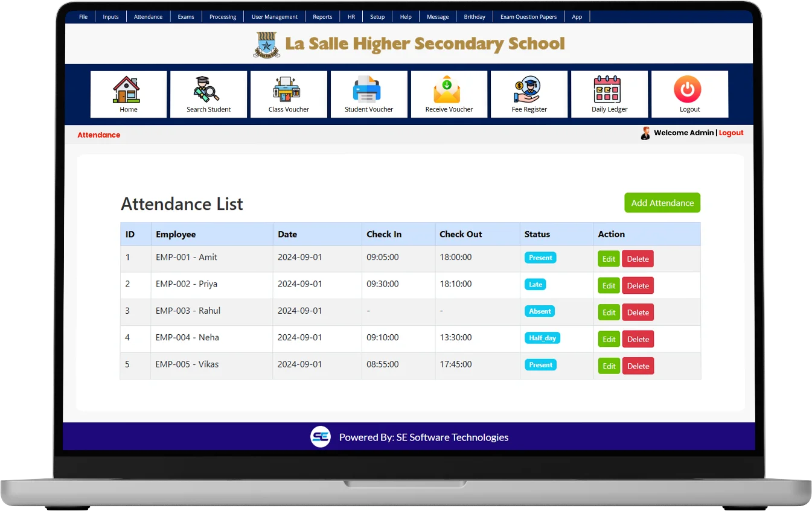Click the Add Attendance button
812x511 pixels.
coord(662,203)
